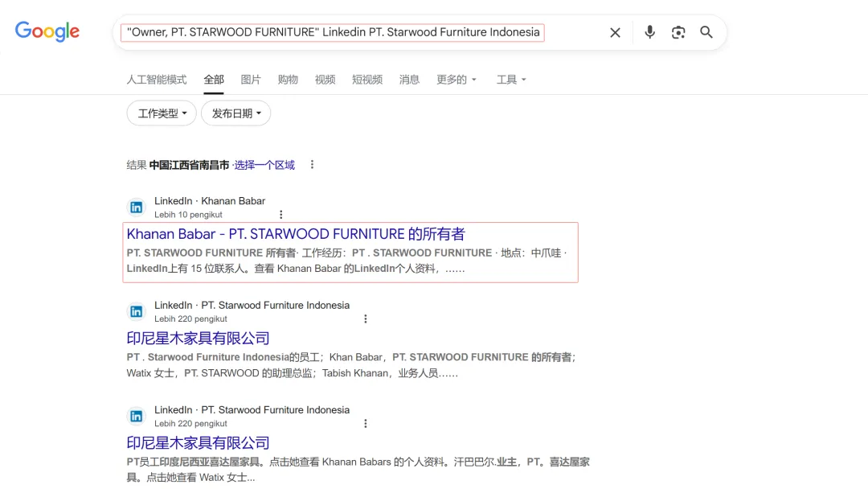Screen dimensions: 868x489
Task: Clear the search box with the X icon
Action: (x=615, y=32)
